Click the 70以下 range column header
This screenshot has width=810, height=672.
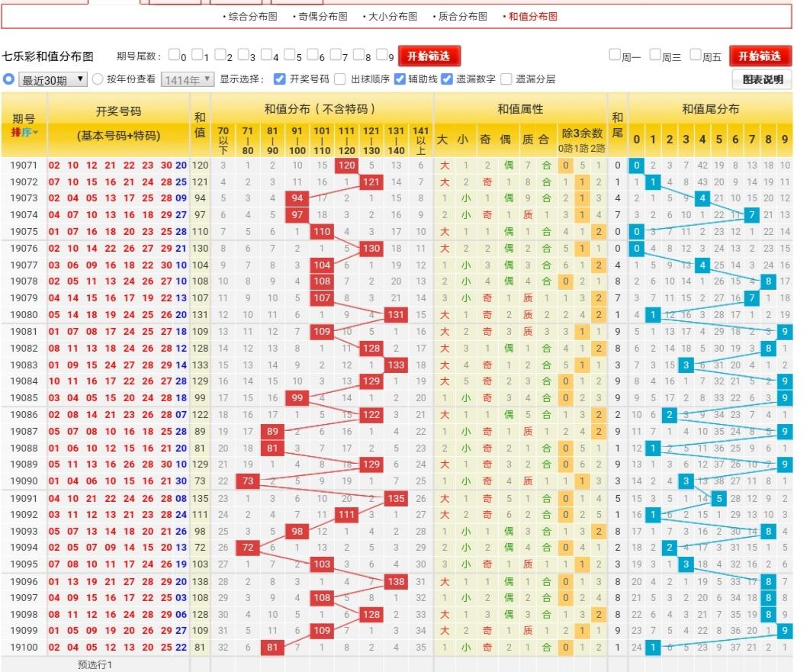(223, 140)
